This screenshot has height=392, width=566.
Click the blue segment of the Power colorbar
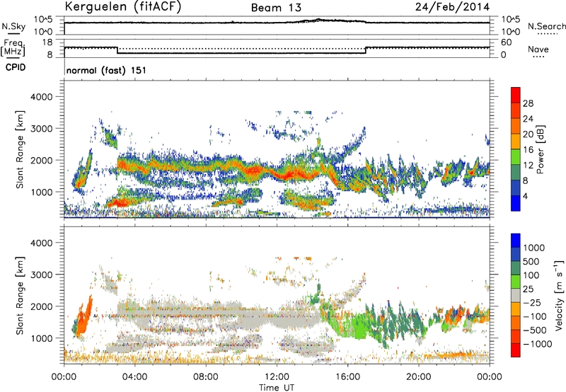[516, 203]
